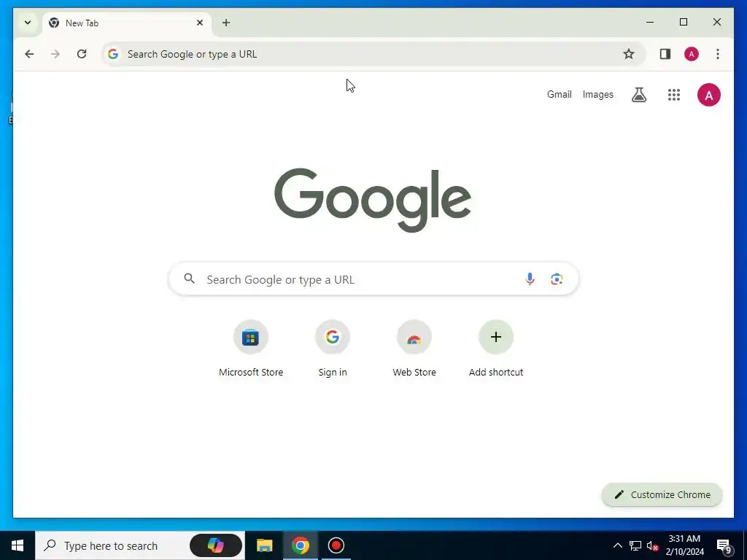
Task: Open the notification center icon
Action: tap(724, 545)
